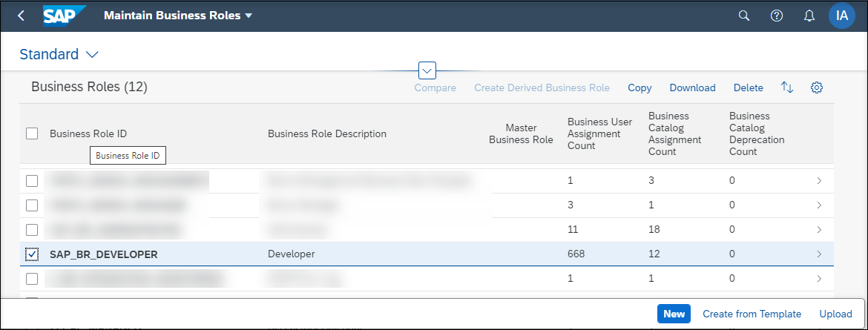Open table sort settings icon

tap(787, 88)
